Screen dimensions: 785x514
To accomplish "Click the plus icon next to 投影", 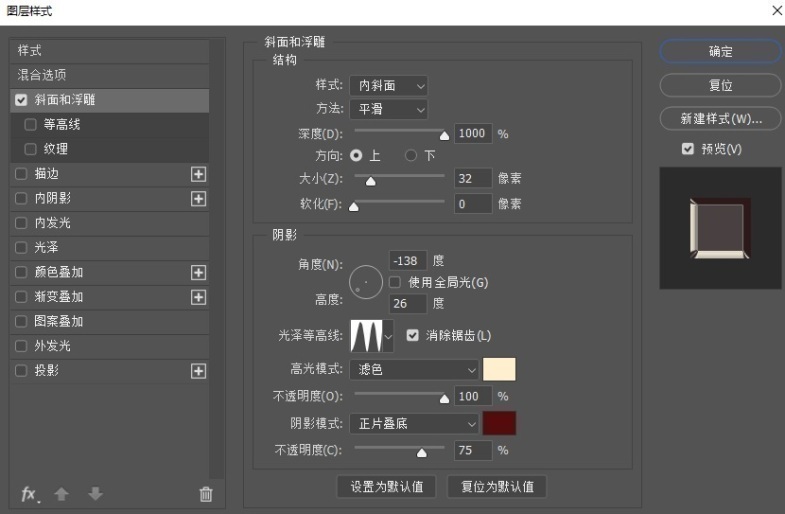I will point(198,371).
